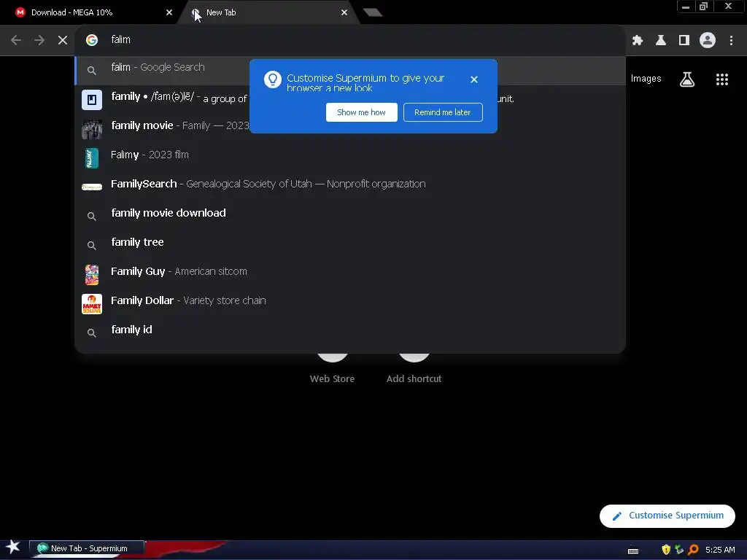Click the orange magnifier tray icon
The height and width of the screenshot is (560, 747).
pyautogui.click(x=694, y=550)
